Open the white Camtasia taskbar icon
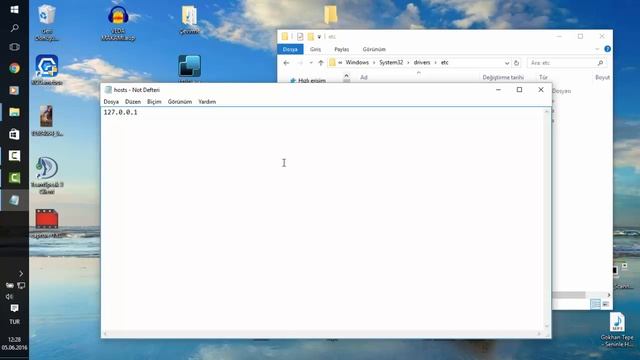This screenshot has width=640, height=360. (x=14, y=156)
